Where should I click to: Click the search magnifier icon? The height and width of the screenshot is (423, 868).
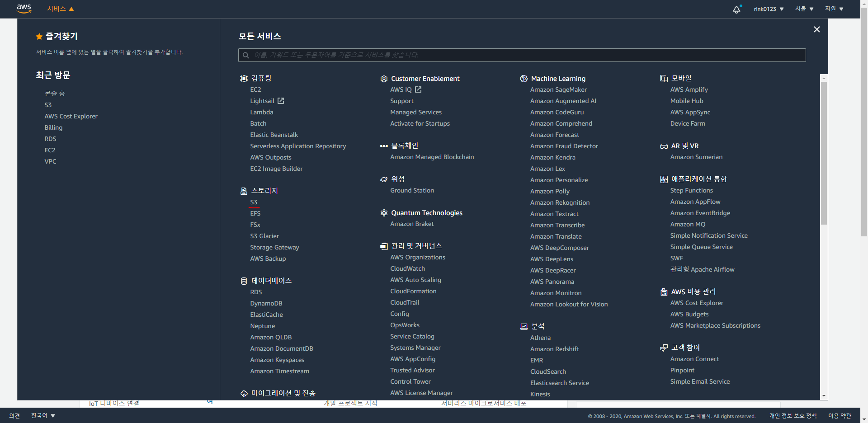pos(246,55)
